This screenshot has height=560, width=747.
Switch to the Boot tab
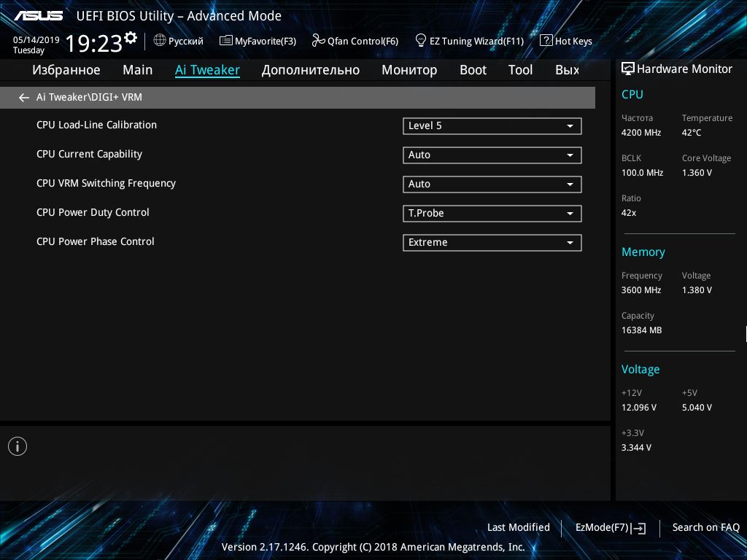click(x=473, y=70)
